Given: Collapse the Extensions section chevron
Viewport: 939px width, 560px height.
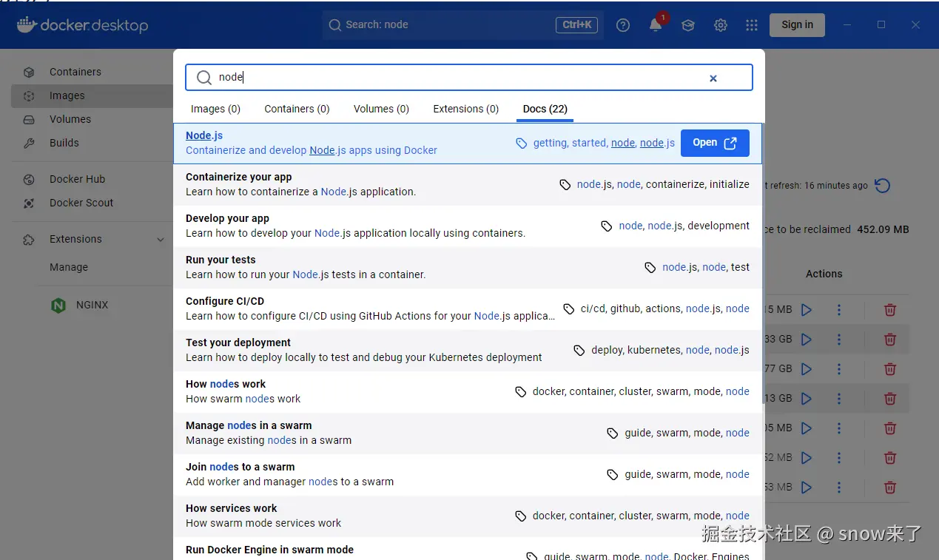Looking at the screenshot, I should point(161,240).
